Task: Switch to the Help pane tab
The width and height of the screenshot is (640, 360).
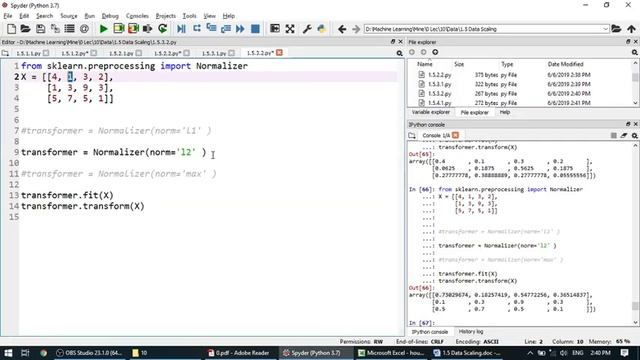Action: tap(505, 112)
